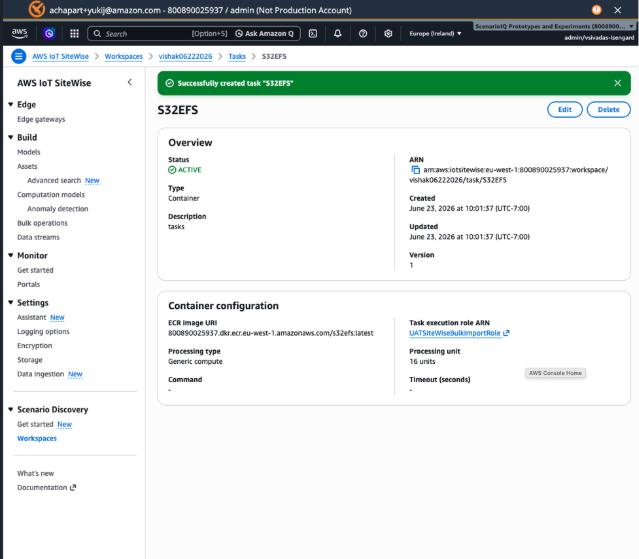This screenshot has width=639, height=559.
Task: Go to AWS IoT SiteWise breadcrumb
Action: [x=60, y=56]
